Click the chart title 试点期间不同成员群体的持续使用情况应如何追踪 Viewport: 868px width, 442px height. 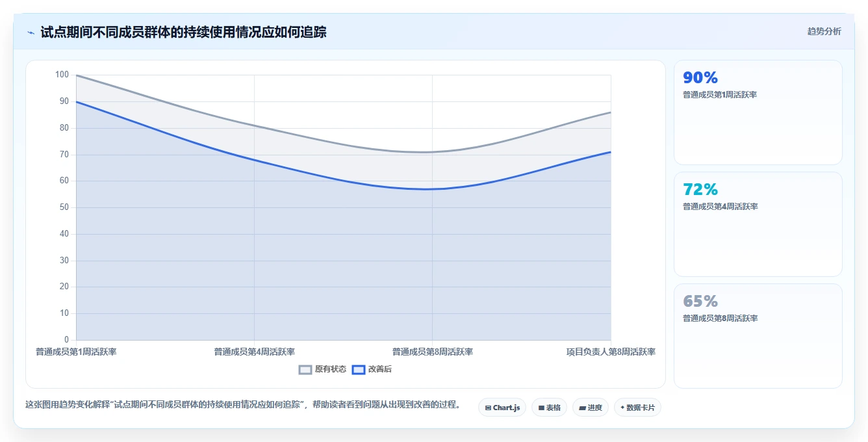pos(183,32)
